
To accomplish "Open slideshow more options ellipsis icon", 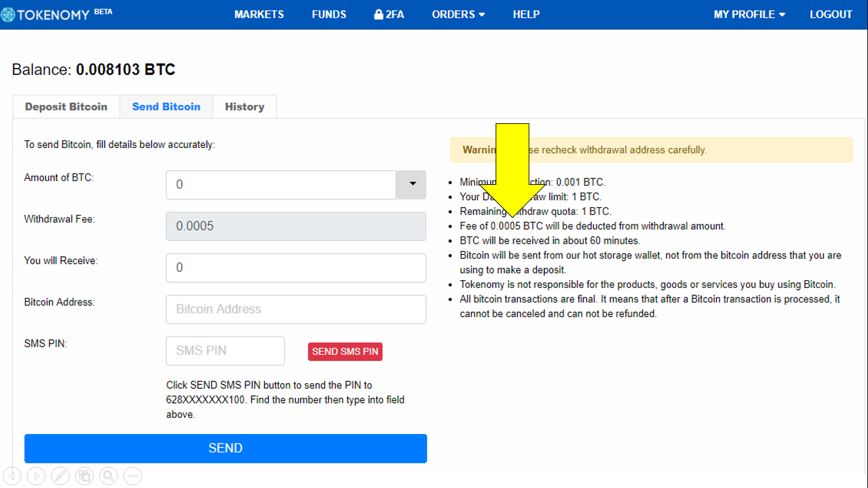I will click(x=133, y=475).
